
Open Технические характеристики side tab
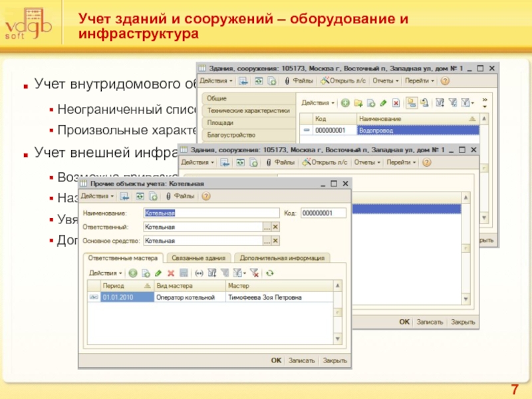tap(248, 110)
